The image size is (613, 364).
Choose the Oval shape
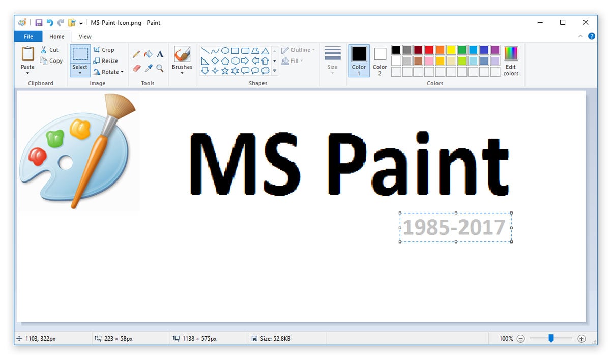coord(225,50)
